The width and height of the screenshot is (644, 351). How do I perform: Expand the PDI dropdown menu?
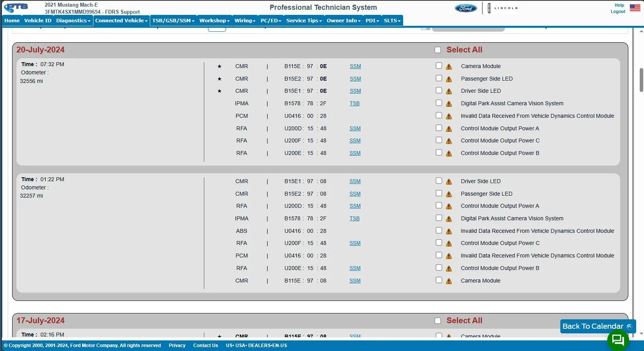click(372, 21)
